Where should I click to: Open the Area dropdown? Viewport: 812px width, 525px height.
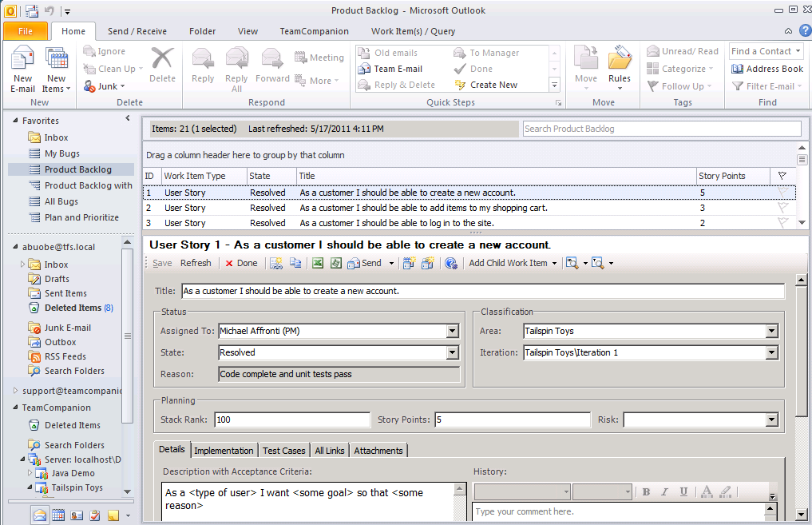pyautogui.click(x=772, y=331)
